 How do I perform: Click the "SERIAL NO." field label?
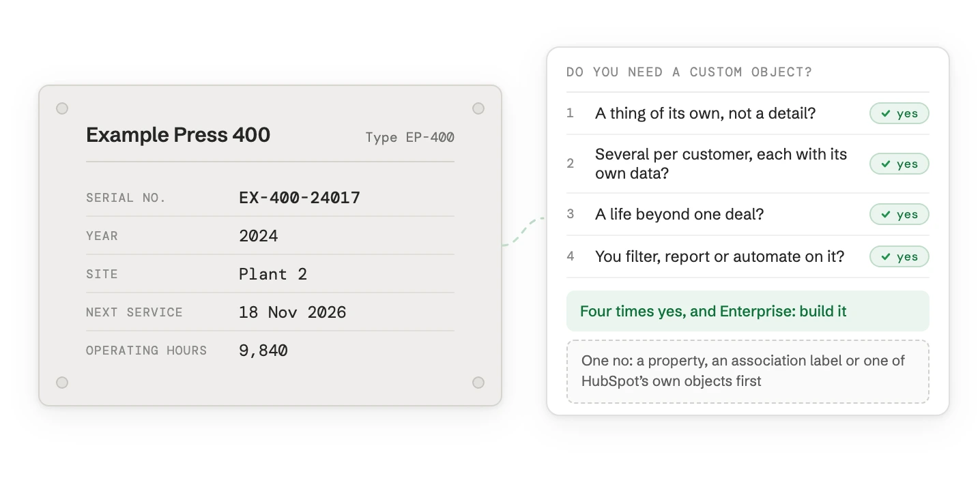pyautogui.click(x=126, y=198)
